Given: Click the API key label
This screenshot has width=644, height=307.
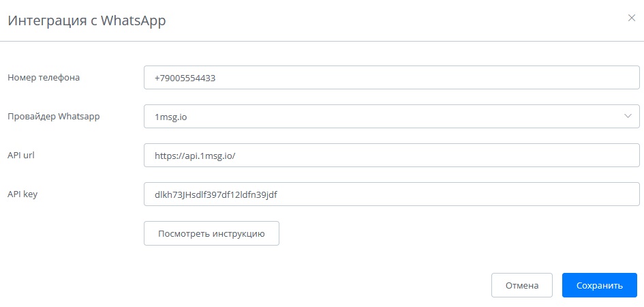Looking at the screenshot, I should pos(22,194).
